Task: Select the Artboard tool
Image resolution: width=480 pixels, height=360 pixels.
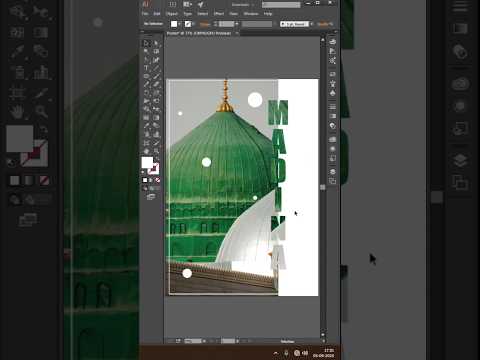Action: (x=146, y=143)
